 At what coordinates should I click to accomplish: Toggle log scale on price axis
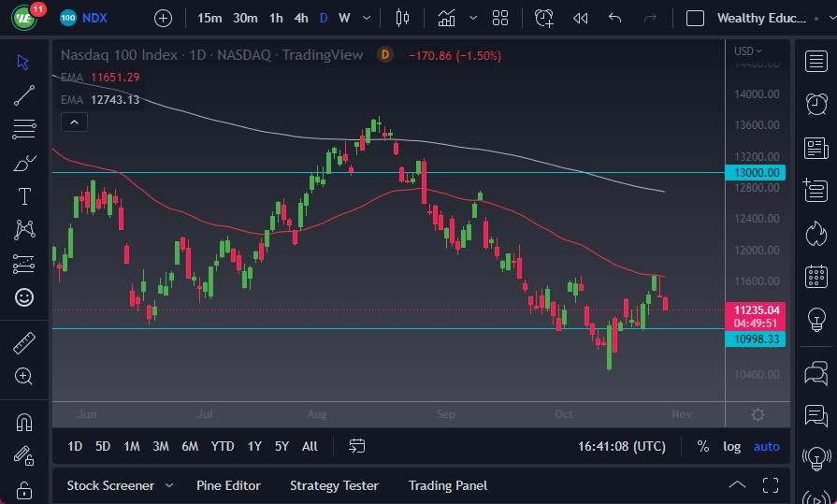(x=732, y=446)
